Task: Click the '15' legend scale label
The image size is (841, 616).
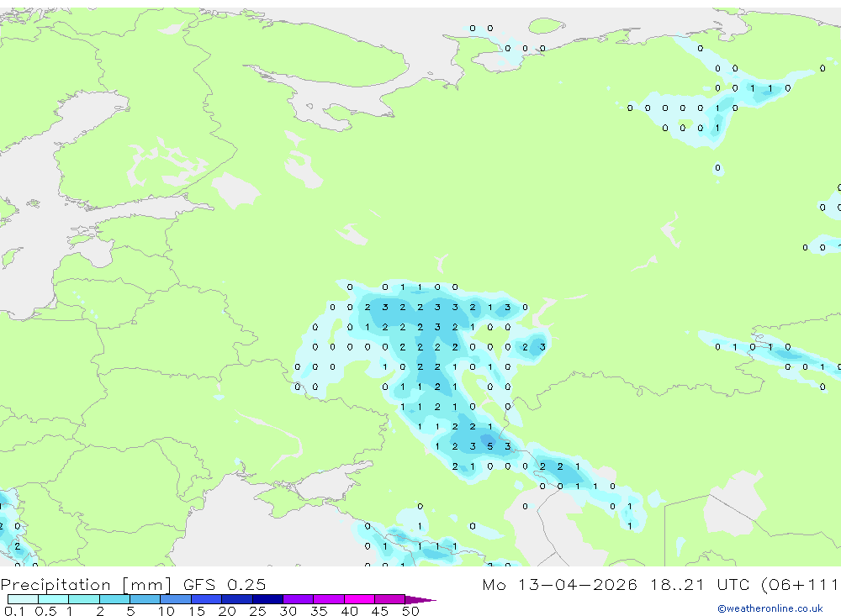Action: (x=197, y=611)
